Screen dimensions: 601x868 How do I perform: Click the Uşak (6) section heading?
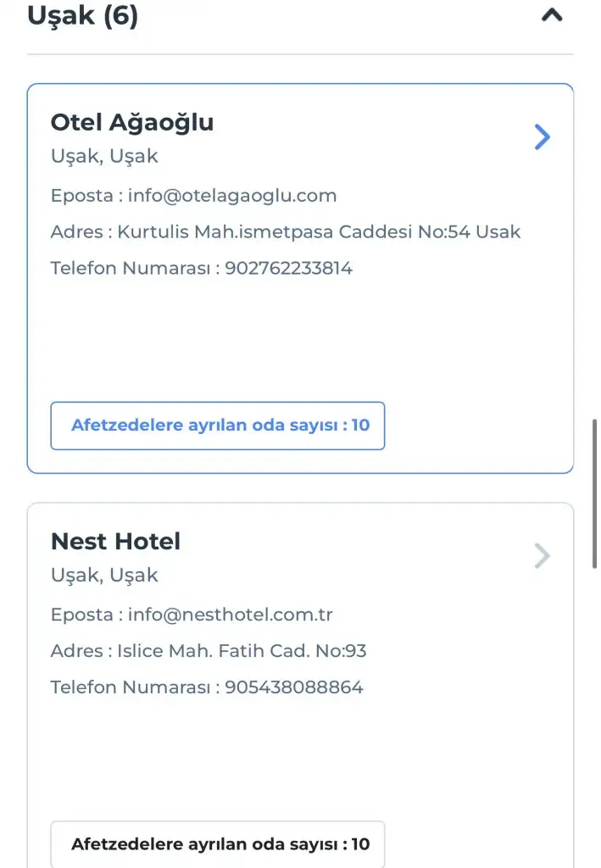[x=83, y=15]
